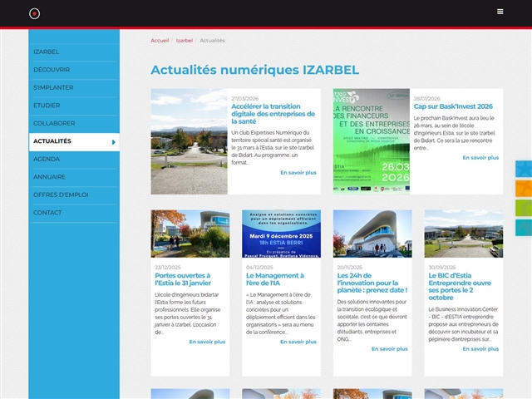532x399 pixels.
Task: Open 'Le BIC d'Estia Entreprendre' article title
Action: 460,287
